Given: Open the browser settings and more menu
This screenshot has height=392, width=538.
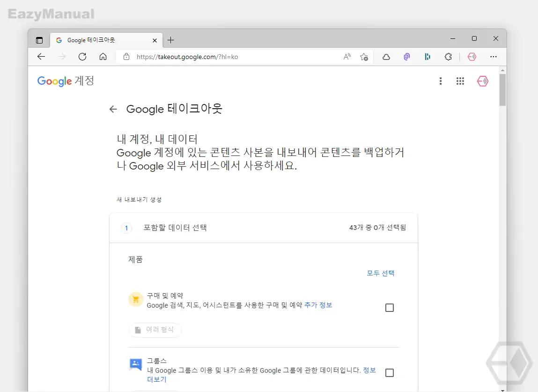Looking at the screenshot, I should pyautogui.click(x=494, y=57).
